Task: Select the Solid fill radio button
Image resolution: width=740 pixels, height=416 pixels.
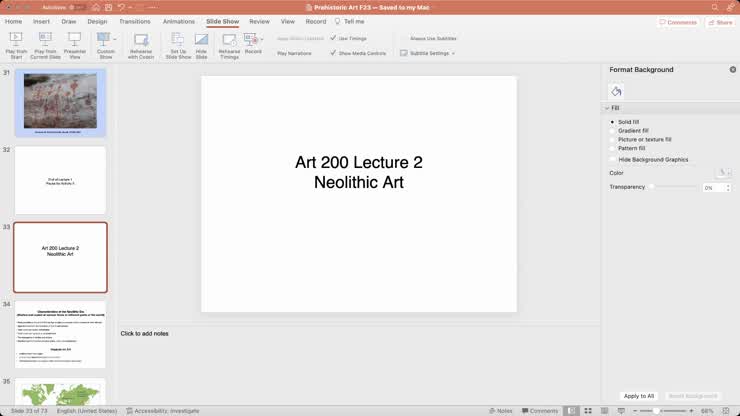Action: pyautogui.click(x=613, y=122)
